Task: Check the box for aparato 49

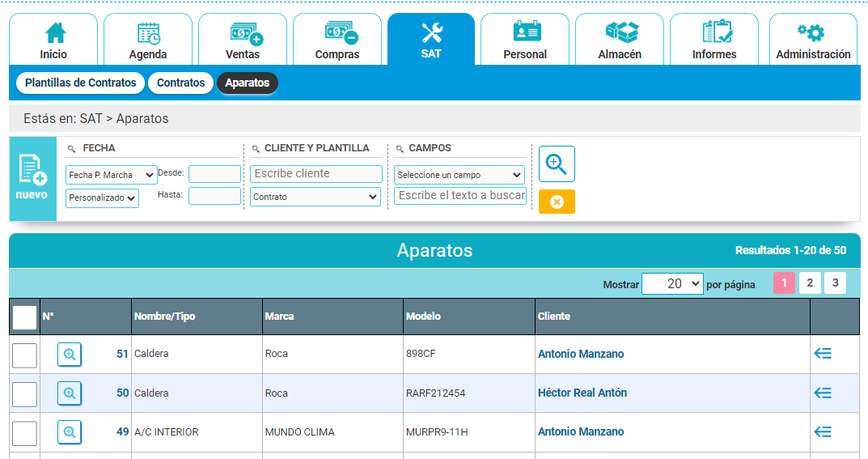Action: pyautogui.click(x=24, y=434)
